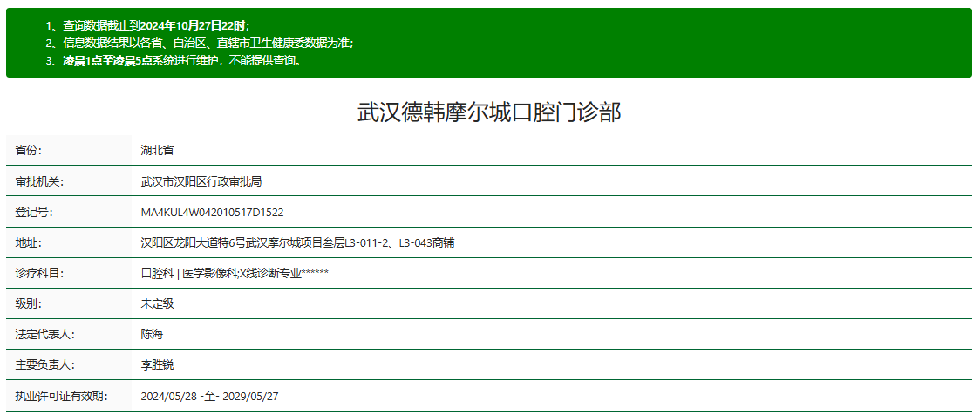
Task: Select the 武汉市汉阳区行政审批局 value
Action: click(x=201, y=181)
